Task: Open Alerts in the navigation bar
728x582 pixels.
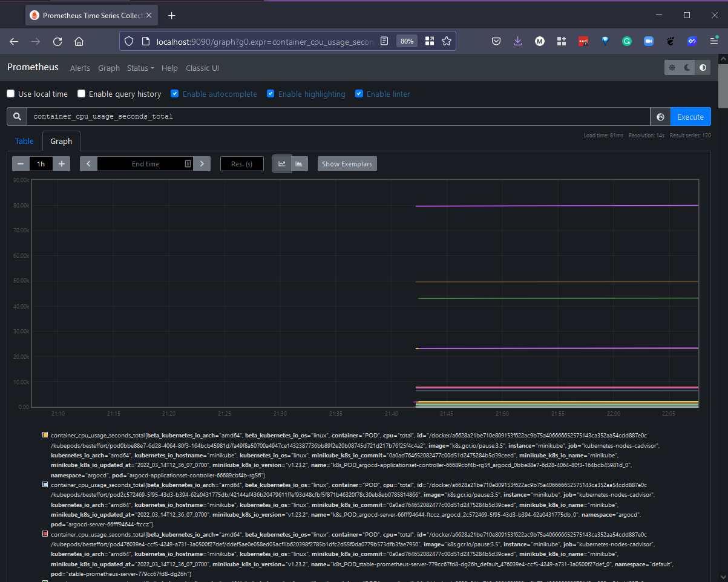Action: point(80,68)
